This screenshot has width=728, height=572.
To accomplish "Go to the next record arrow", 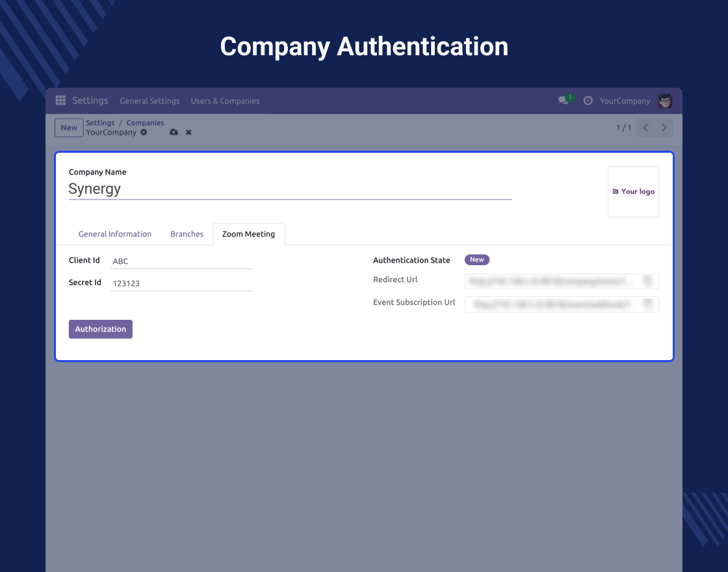I will (x=664, y=128).
